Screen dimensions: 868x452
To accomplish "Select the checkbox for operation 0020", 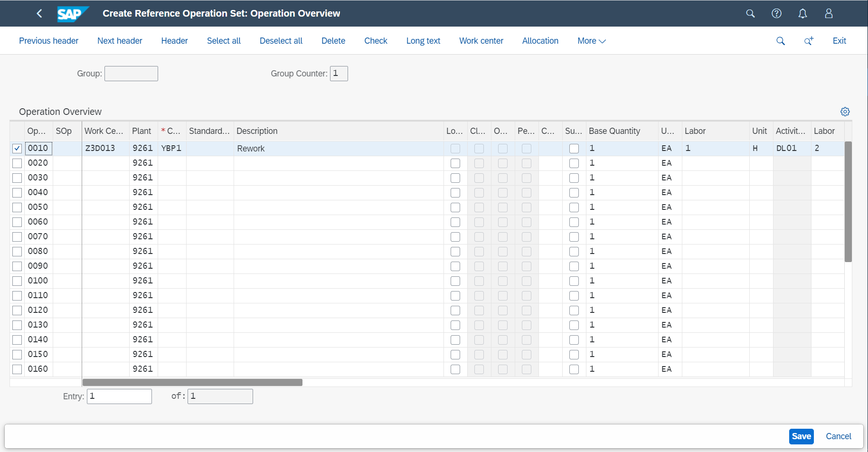I will tap(17, 163).
